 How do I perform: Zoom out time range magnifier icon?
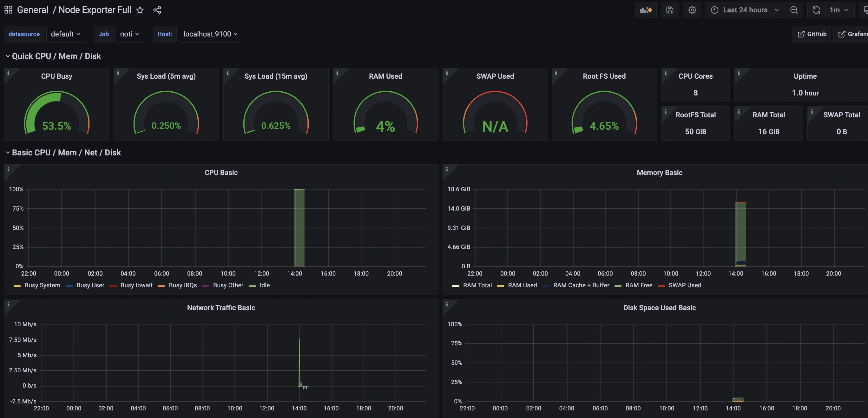[x=794, y=10]
